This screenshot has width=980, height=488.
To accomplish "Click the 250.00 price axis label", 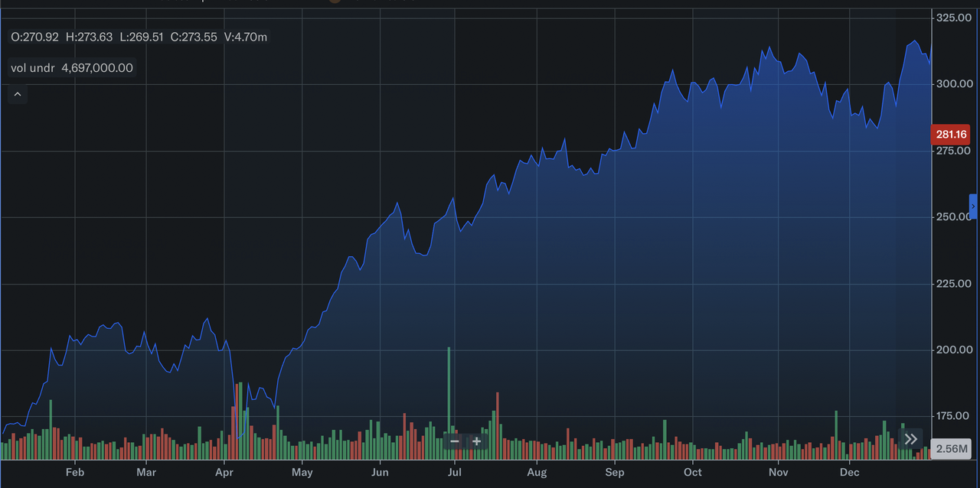I will 954,217.
